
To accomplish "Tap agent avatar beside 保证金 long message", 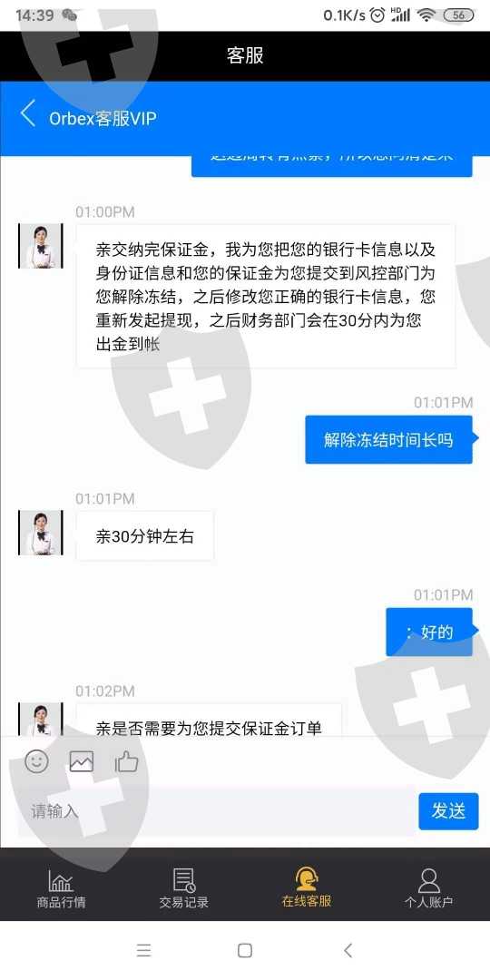I will [x=41, y=246].
